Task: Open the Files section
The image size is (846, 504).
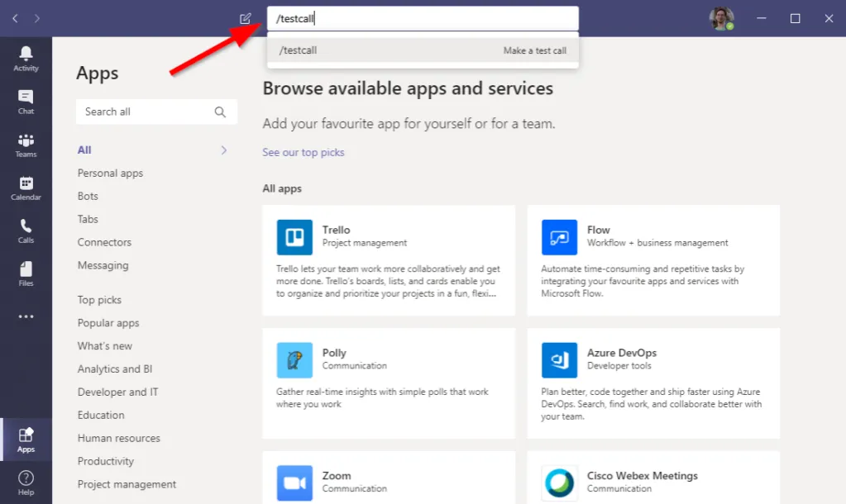Action: pos(26,274)
